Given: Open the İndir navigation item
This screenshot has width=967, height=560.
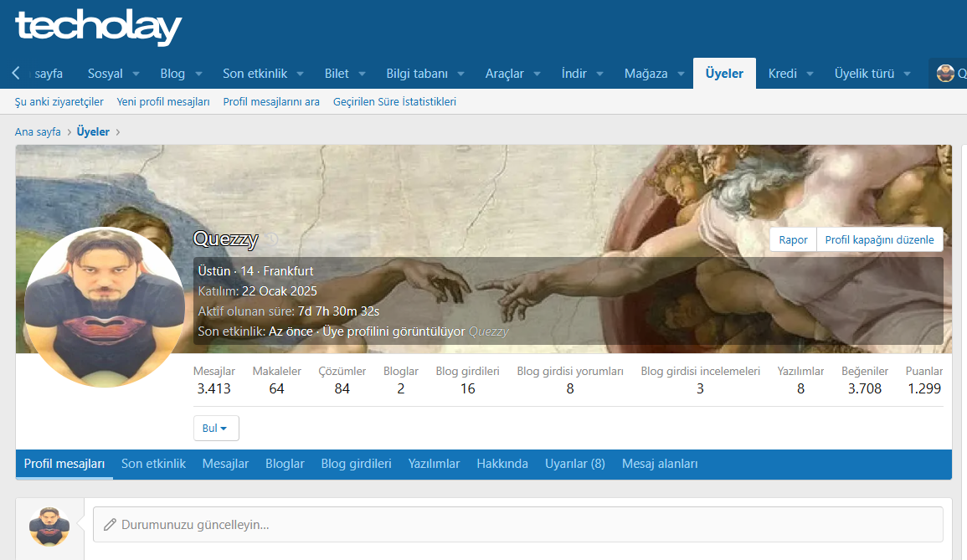Looking at the screenshot, I should pos(574,74).
